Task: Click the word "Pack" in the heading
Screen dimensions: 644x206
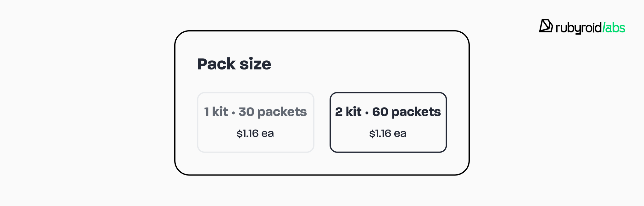Action: point(216,64)
